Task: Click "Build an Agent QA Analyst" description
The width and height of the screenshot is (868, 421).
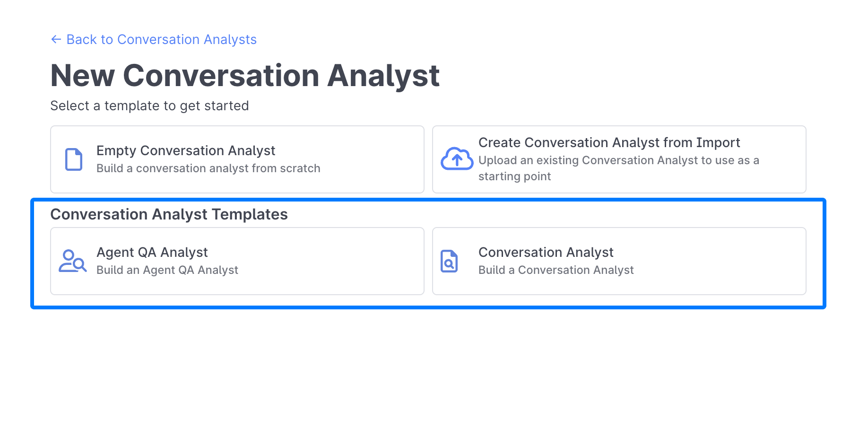Action: (167, 271)
